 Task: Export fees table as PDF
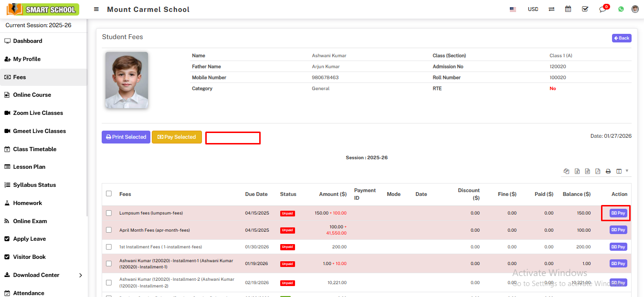598,171
